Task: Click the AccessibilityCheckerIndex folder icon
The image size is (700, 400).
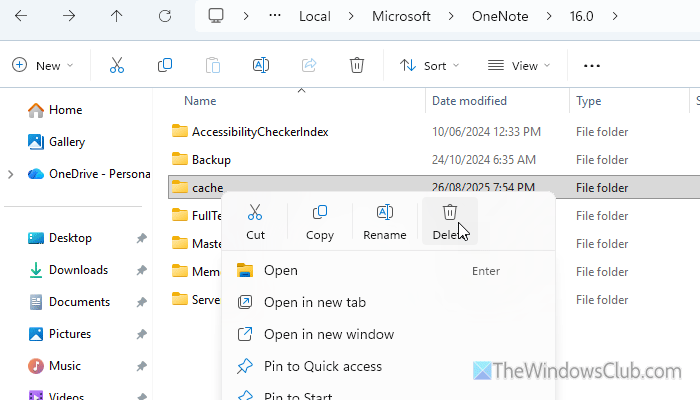Action: [x=179, y=131]
